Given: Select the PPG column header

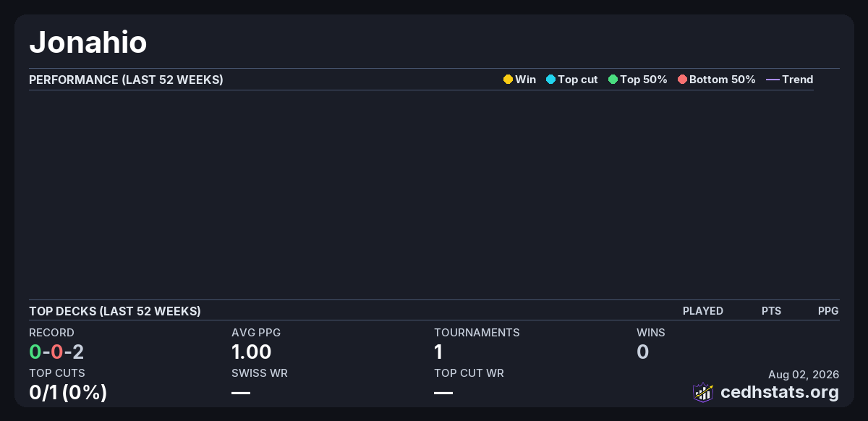Looking at the screenshot, I should [828, 311].
